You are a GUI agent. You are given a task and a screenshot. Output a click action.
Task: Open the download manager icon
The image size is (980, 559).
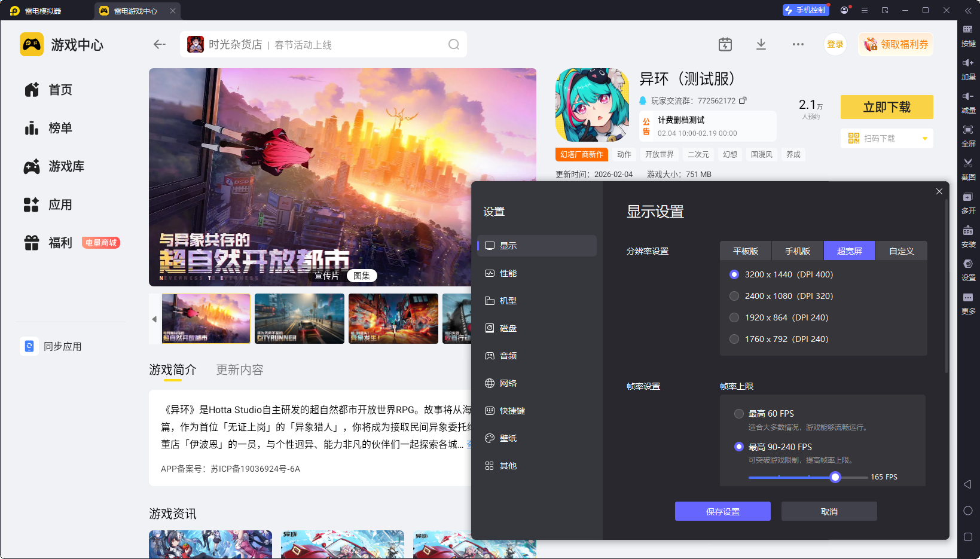coord(761,44)
